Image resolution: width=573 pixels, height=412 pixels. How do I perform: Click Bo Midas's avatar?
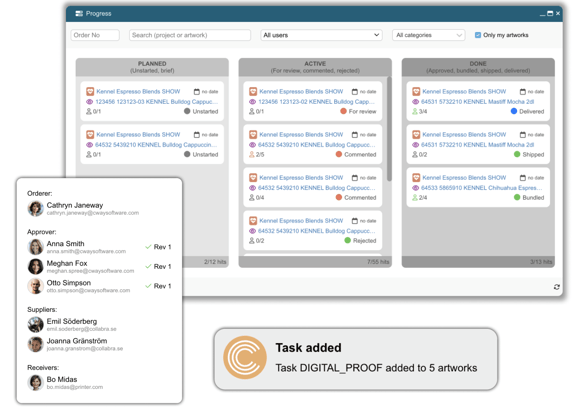pos(35,383)
